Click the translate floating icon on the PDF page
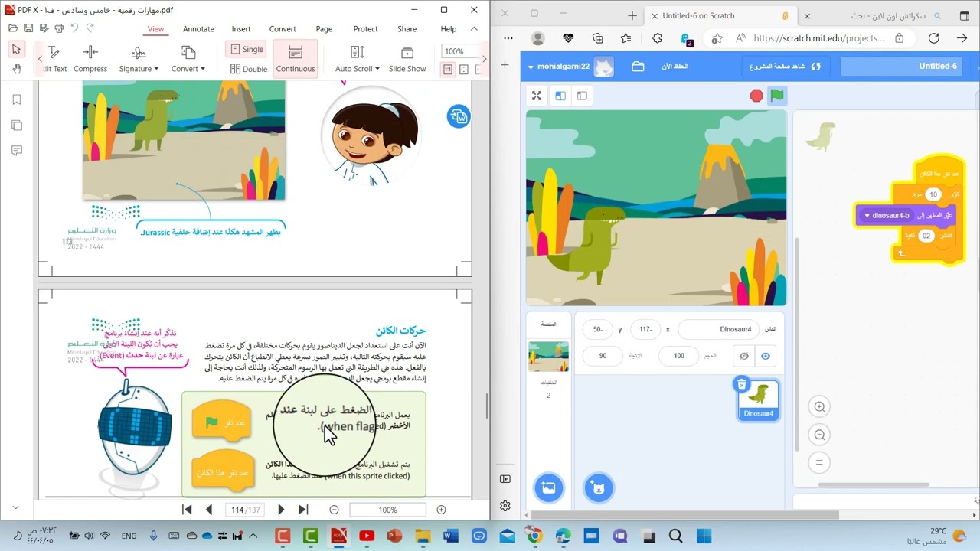This screenshot has width=980, height=551. (x=459, y=116)
